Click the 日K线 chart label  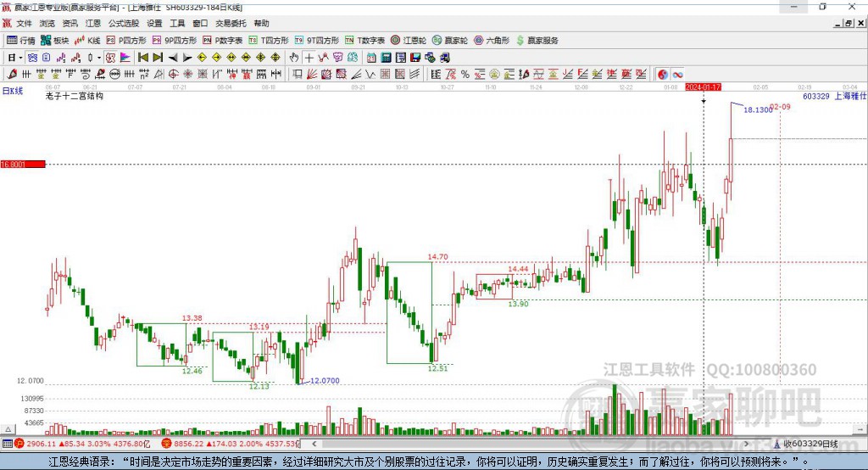(13, 91)
